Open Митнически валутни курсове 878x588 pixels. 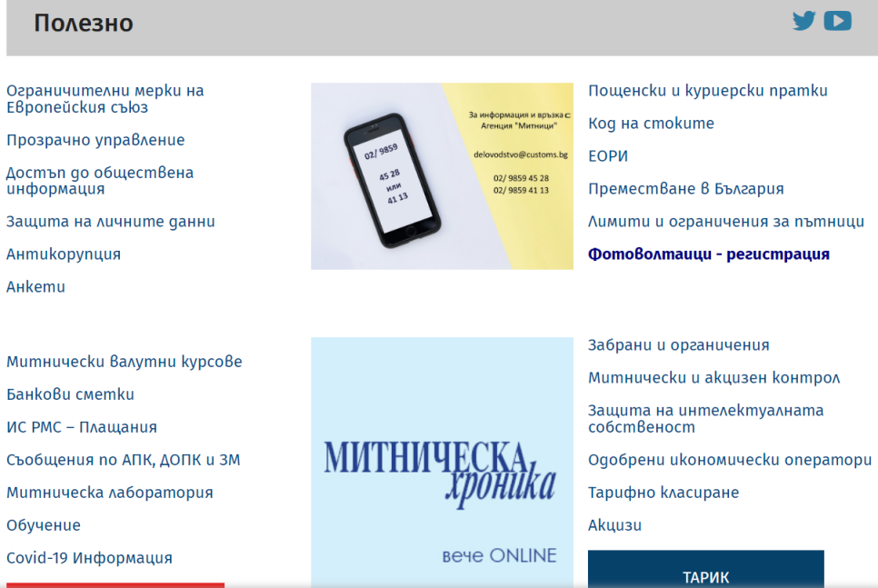[x=125, y=362]
